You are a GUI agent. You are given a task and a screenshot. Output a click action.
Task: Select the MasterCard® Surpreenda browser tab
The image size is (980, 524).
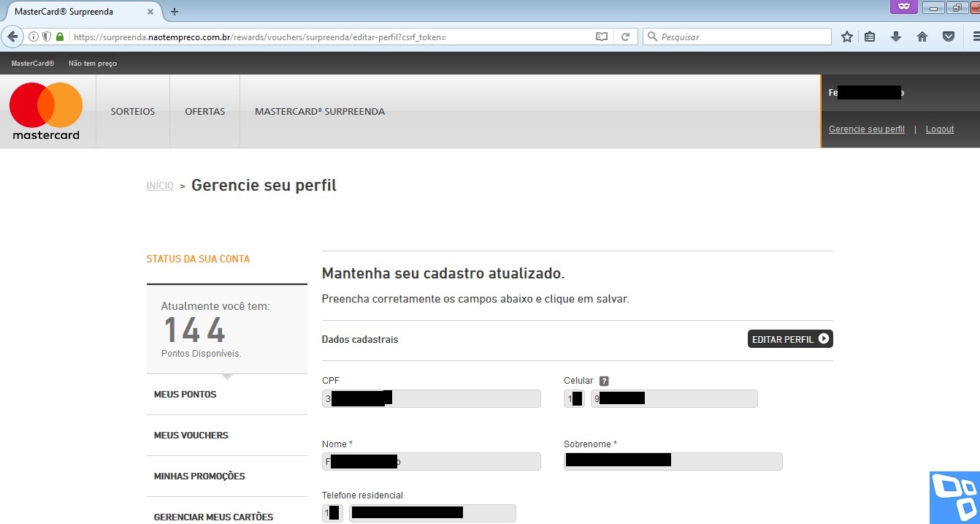83,12
